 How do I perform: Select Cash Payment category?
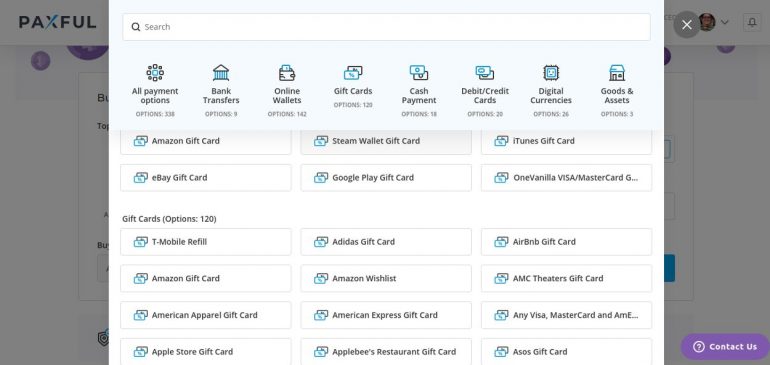pos(419,91)
